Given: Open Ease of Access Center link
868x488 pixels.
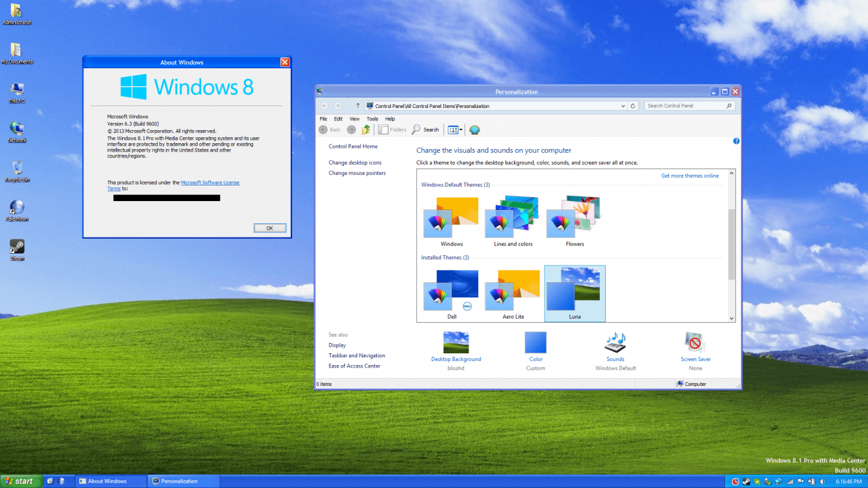Looking at the screenshot, I should click(355, 366).
